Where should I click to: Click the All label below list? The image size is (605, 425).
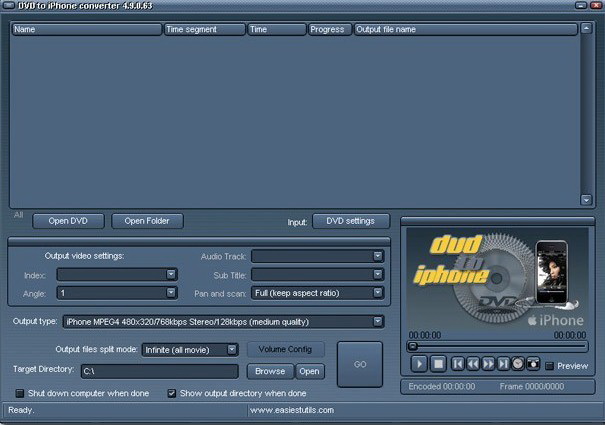(19, 215)
